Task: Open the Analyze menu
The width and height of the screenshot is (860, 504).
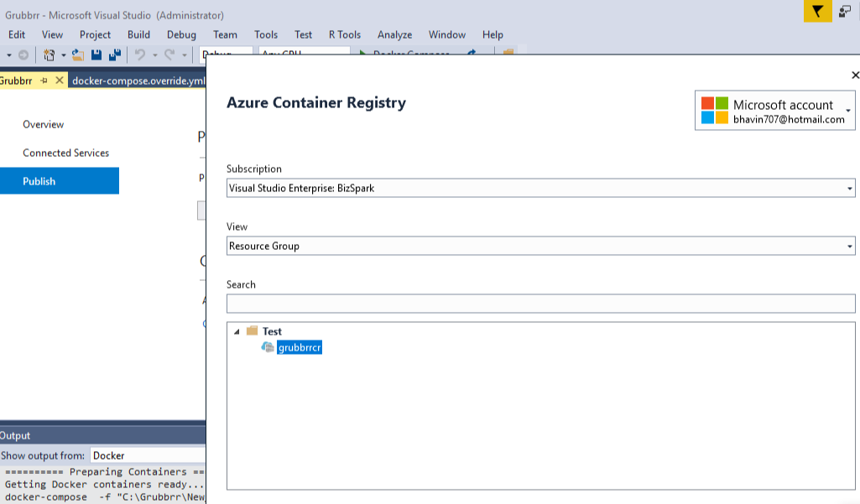Action: [x=394, y=34]
